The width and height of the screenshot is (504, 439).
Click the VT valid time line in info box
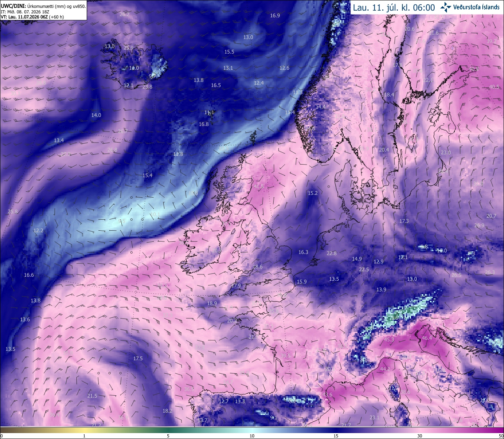(x=33, y=17)
